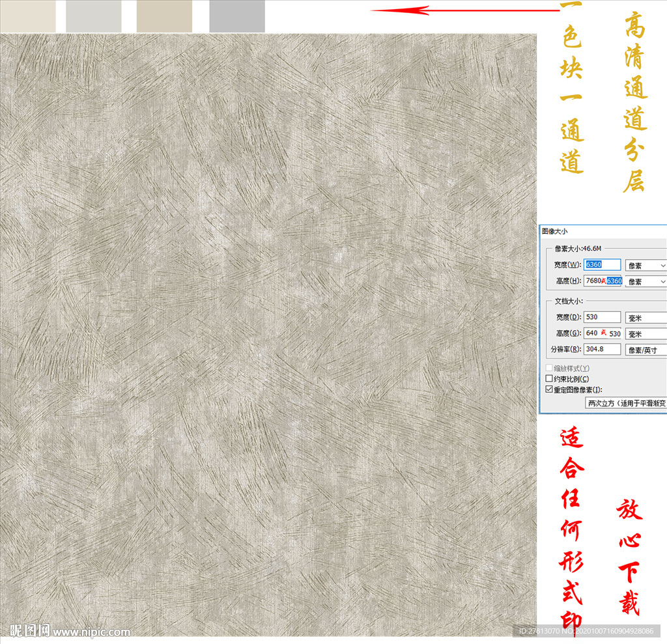Open the 像素/英寸 resolution unit dropdown
667x644 pixels.
click(646, 350)
